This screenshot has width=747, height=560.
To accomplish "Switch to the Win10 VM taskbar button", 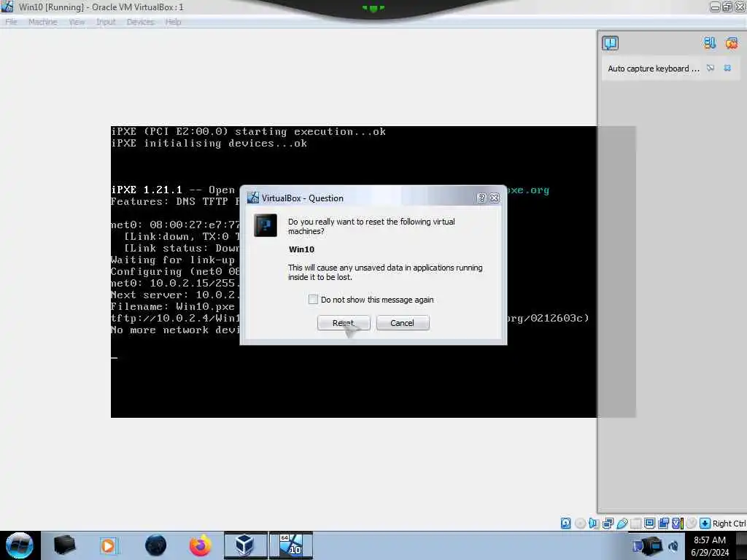I will click(290, 545).
